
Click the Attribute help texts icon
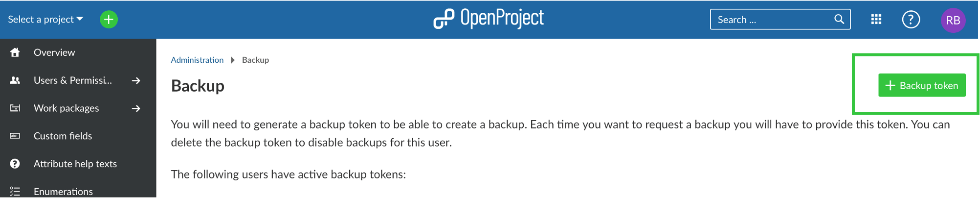click(15, 164)
